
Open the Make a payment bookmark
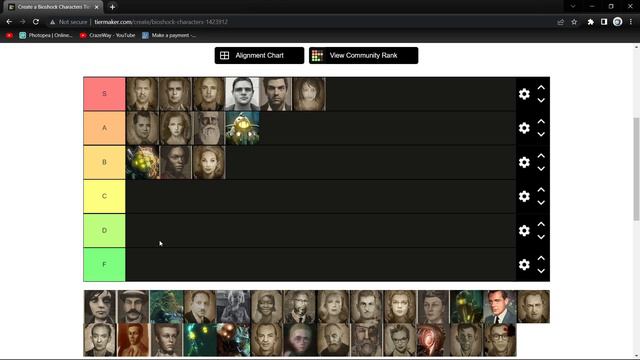click(169, 36)
